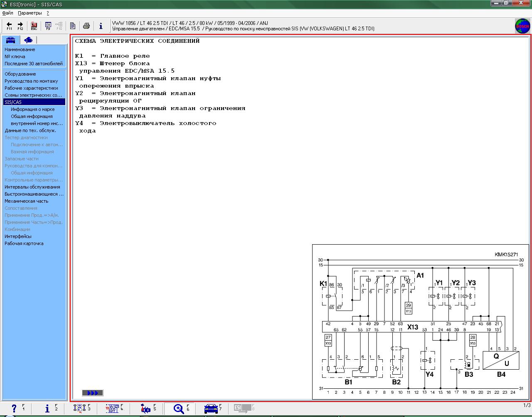Switch to the engine component tab
Viewport: 532px width, 417px height.
28,40
